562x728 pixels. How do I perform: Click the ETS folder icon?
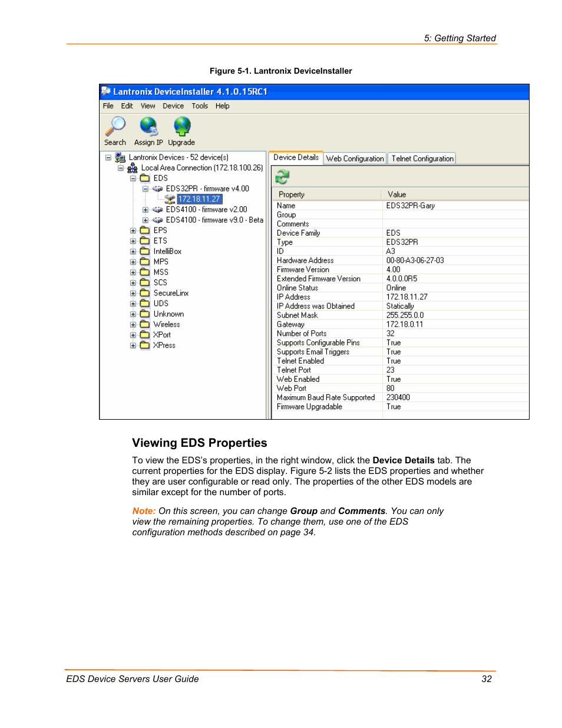pyautogui.click(x=145, y=241)
